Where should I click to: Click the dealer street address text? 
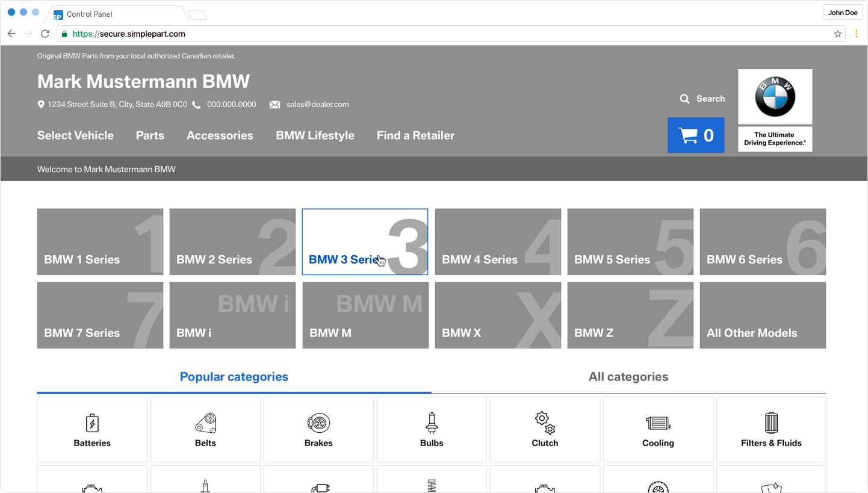coord(117,104)
